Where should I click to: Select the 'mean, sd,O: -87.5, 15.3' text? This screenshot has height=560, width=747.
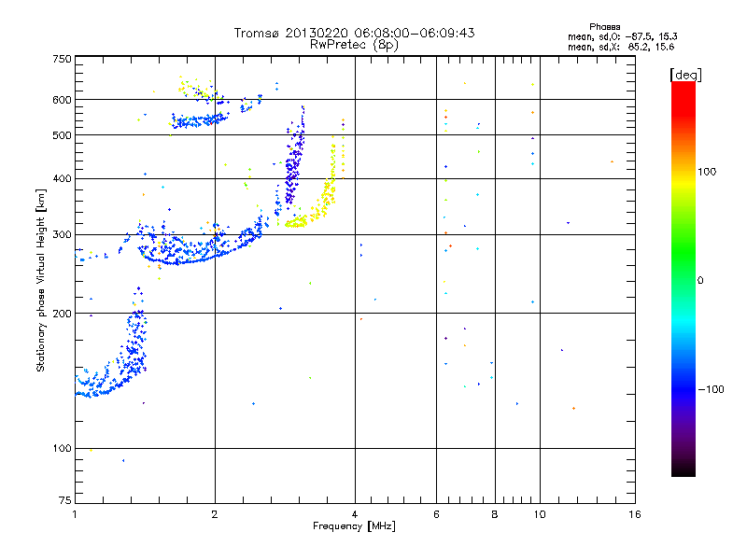622,36
